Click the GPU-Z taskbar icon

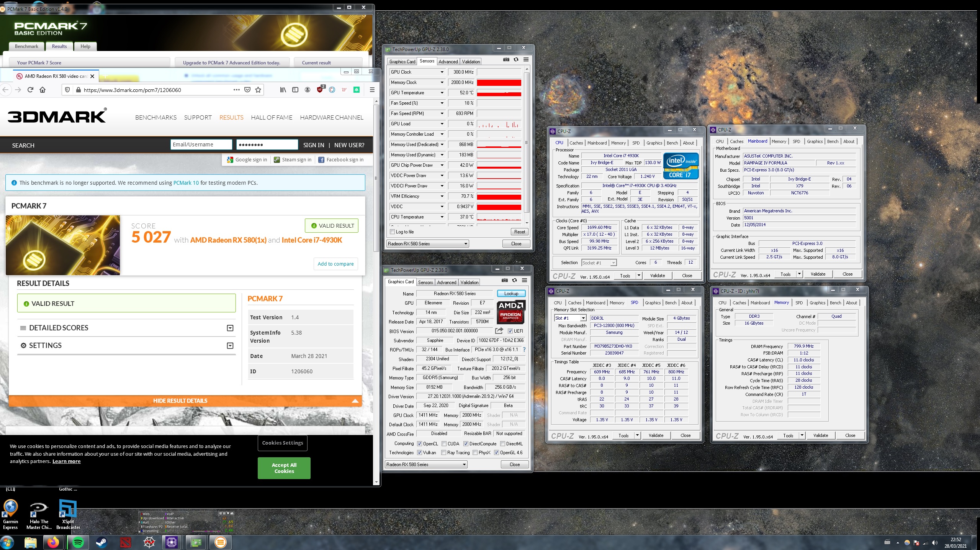pos(196,542)
